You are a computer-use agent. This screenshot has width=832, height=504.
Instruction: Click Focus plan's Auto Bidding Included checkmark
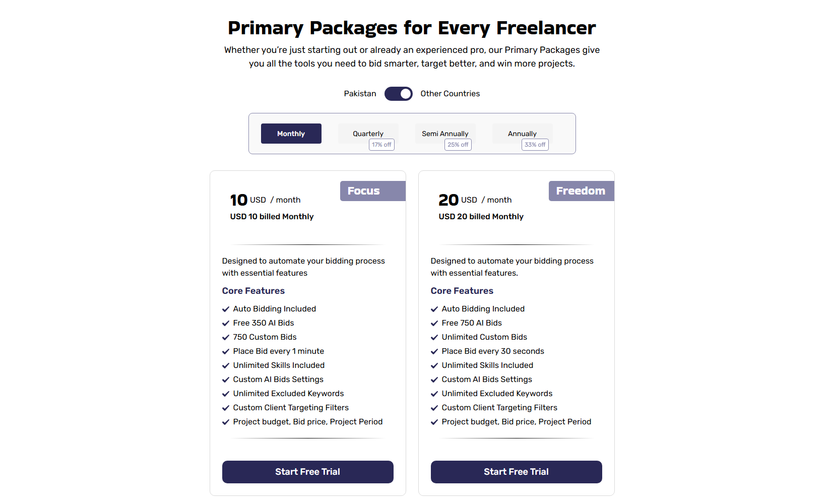click(x=226, y=309)
